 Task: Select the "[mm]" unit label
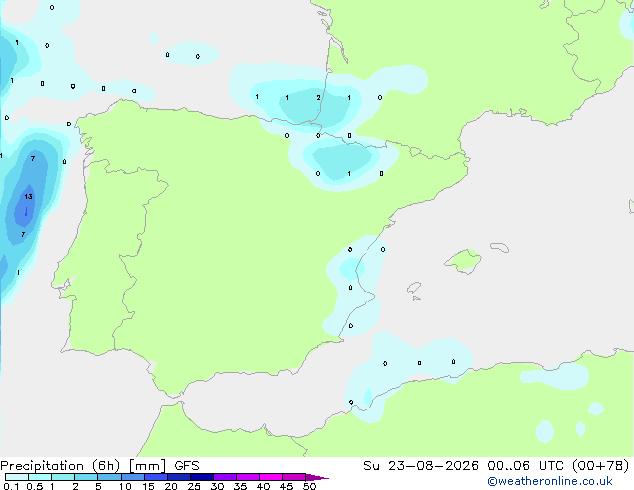[x=147, y=466]
